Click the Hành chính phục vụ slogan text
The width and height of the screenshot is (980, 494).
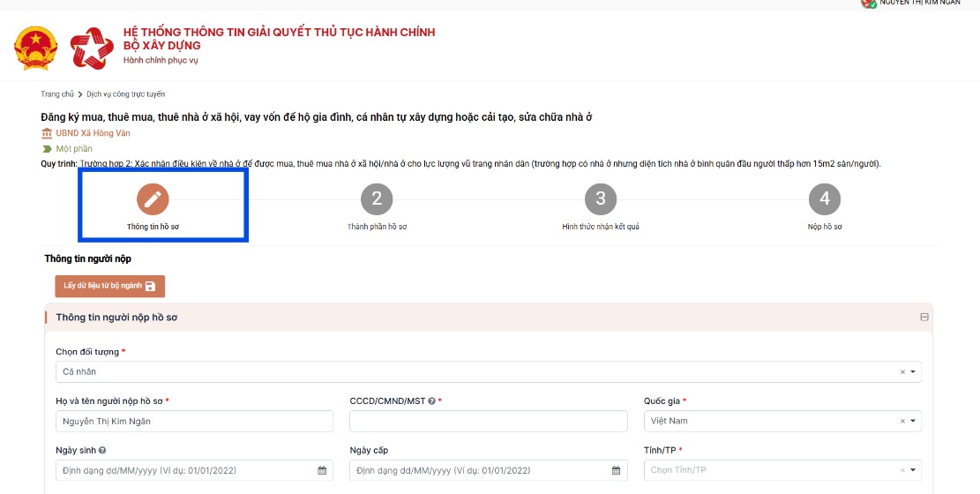point(161,61)
